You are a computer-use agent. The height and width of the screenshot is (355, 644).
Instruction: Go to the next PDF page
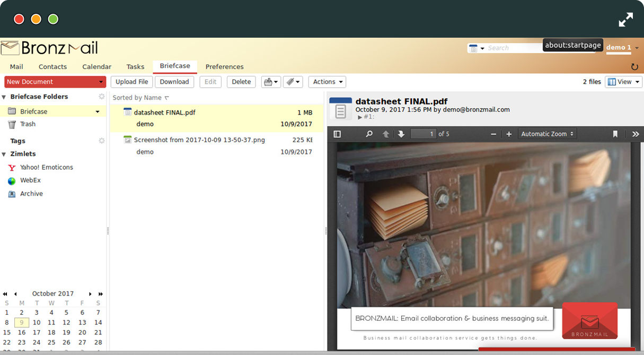(x=401, y=134)
